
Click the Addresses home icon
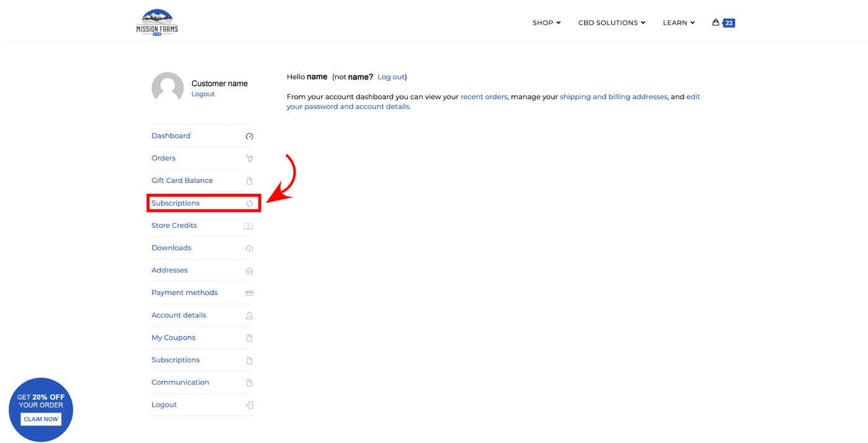pos(249,271)
